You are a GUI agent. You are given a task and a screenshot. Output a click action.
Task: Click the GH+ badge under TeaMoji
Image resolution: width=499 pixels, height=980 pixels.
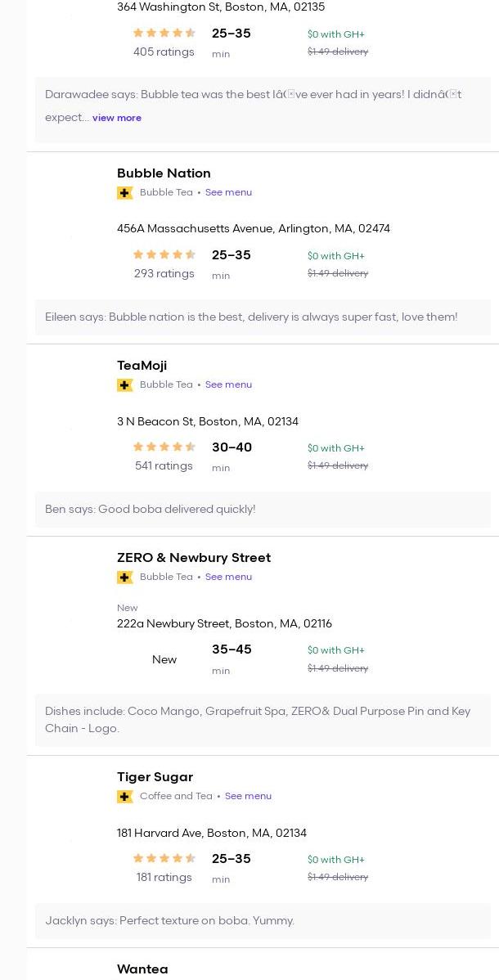(x=124, y=385)
